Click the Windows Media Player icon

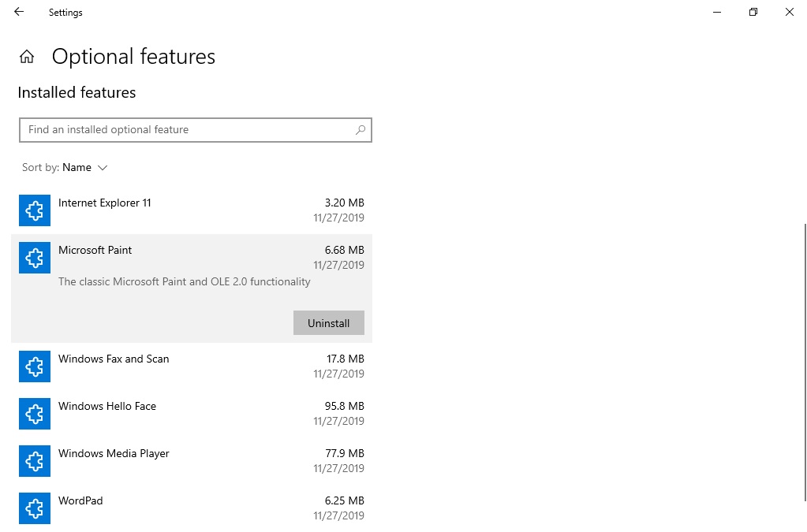(34, 461)
